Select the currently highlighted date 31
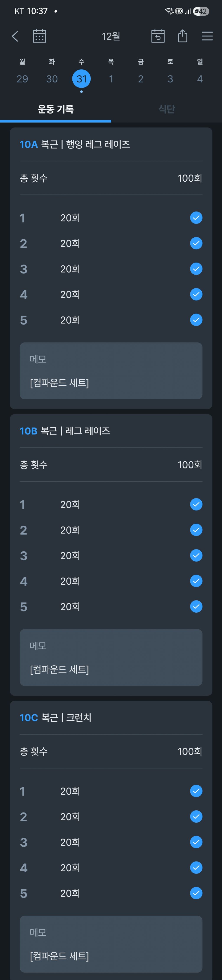222x980 pixels. 81,79
